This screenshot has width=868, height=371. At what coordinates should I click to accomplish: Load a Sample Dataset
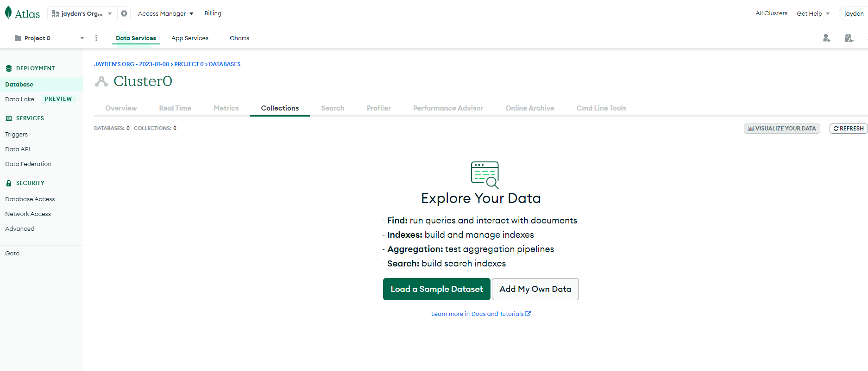tap(437, 289)
